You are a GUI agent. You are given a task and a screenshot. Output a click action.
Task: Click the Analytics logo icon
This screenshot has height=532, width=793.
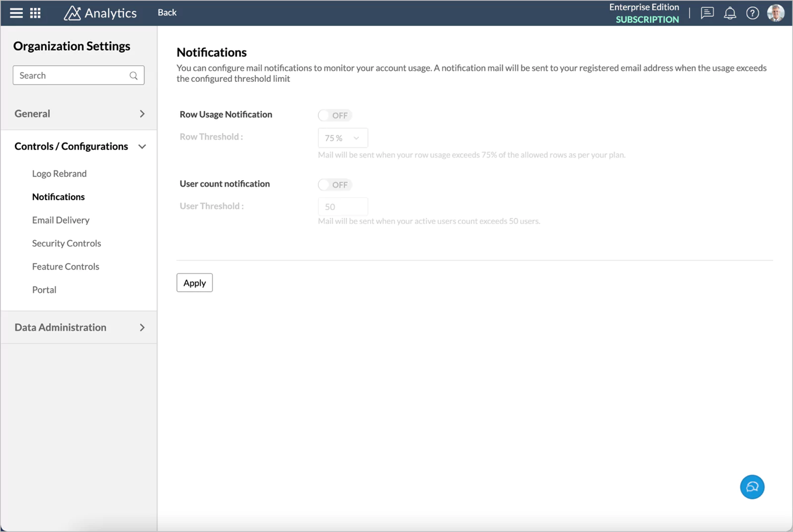point(72,13)
